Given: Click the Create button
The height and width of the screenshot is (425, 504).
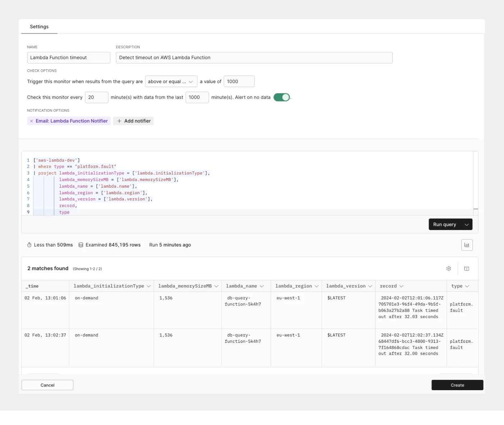Looking at the screenshot, I should [457, 385].
